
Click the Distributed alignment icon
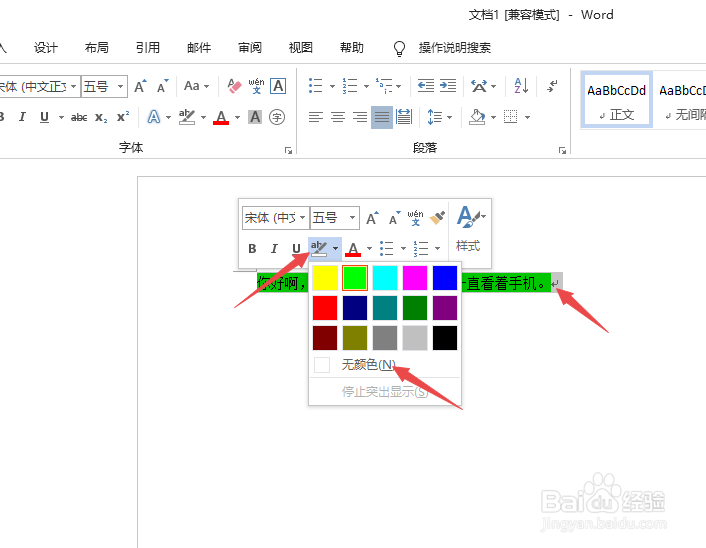[x=404, y=117]
